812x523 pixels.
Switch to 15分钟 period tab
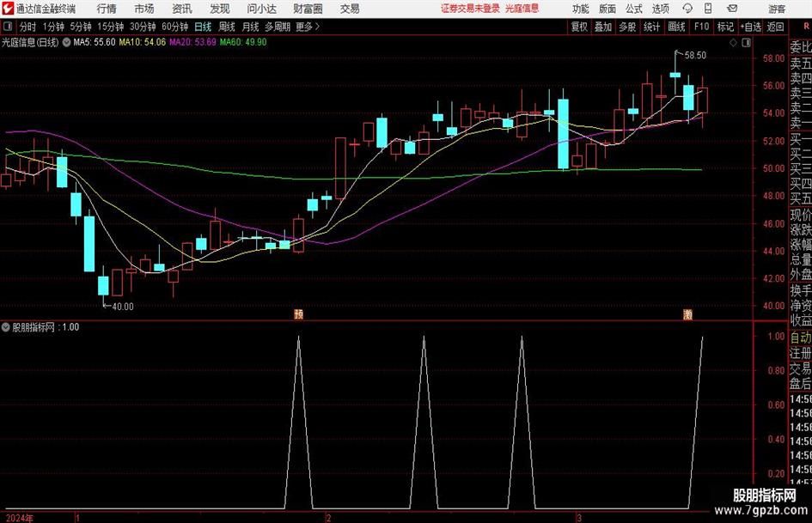click(x=110, y=27)
